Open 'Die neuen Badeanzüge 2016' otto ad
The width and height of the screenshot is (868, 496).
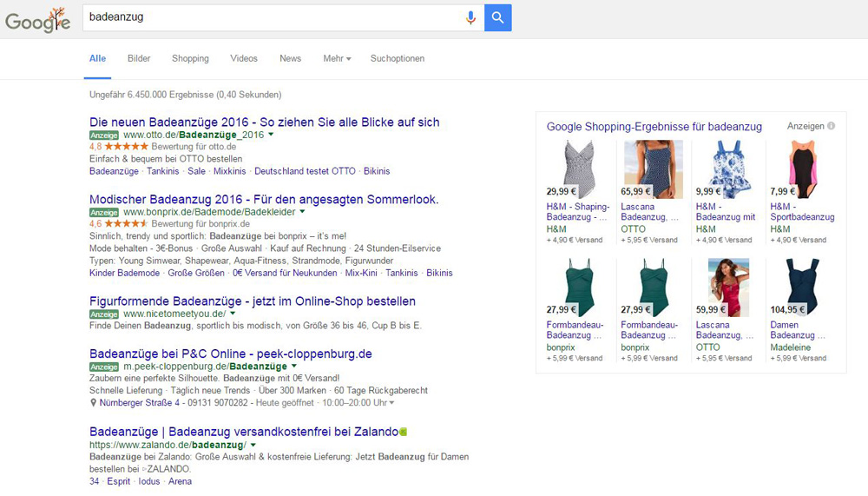[x=265, y=122]
